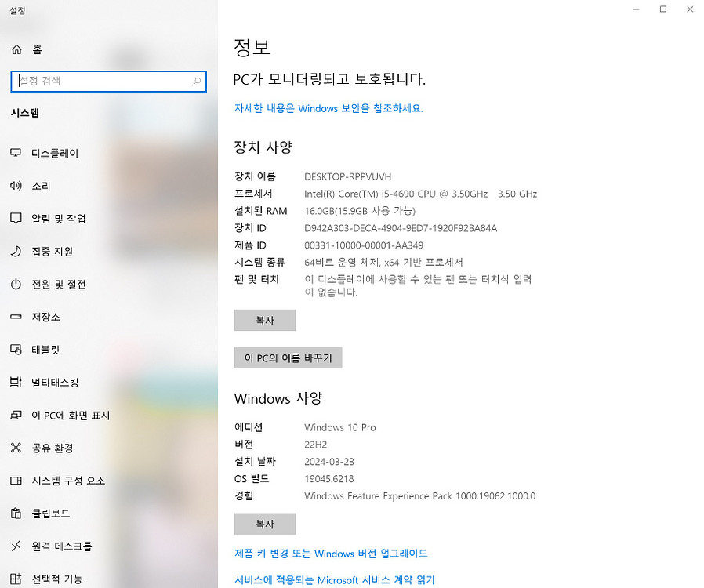
Task: Open Tablet (태블릿) settings icon
Action: [16, 350]
